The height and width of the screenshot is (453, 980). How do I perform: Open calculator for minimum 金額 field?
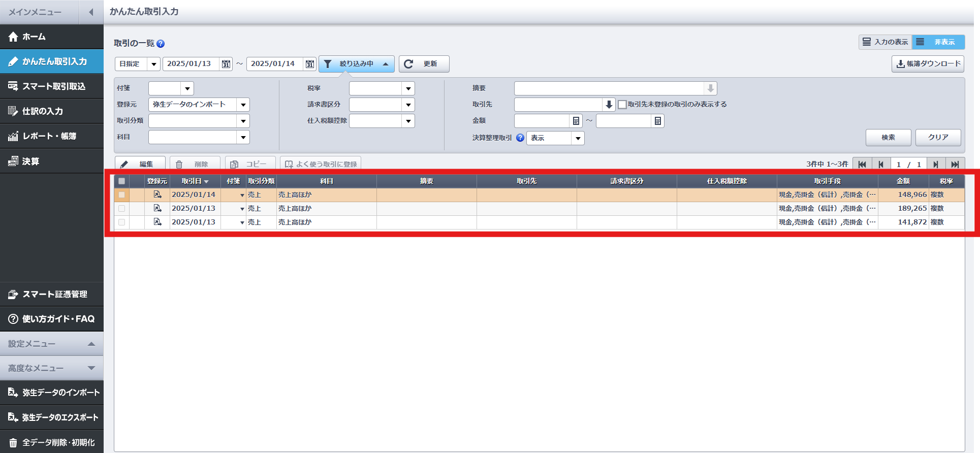click(576, 121)
